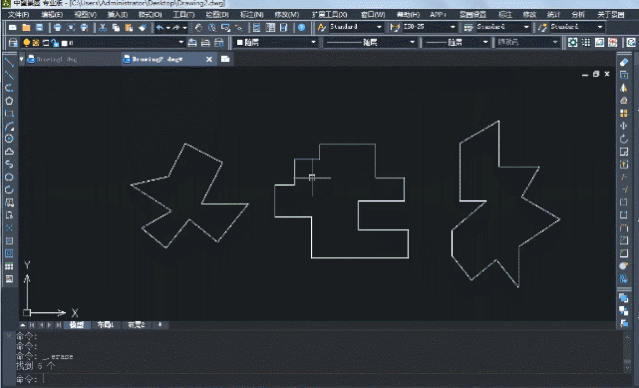The width and height of the screenshot is (639, 388).
Task: Open the 文件(F) menu
Action: [18, 14]
